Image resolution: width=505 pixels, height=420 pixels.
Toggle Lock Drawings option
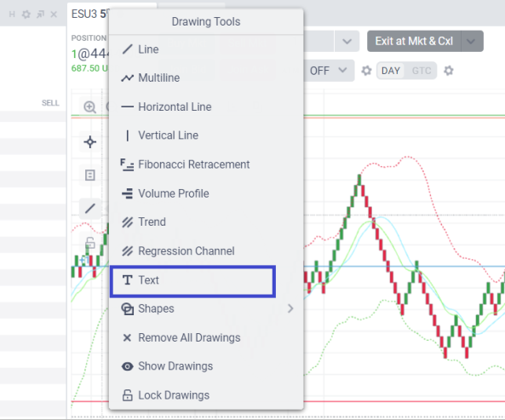click(x=206, y=395)
